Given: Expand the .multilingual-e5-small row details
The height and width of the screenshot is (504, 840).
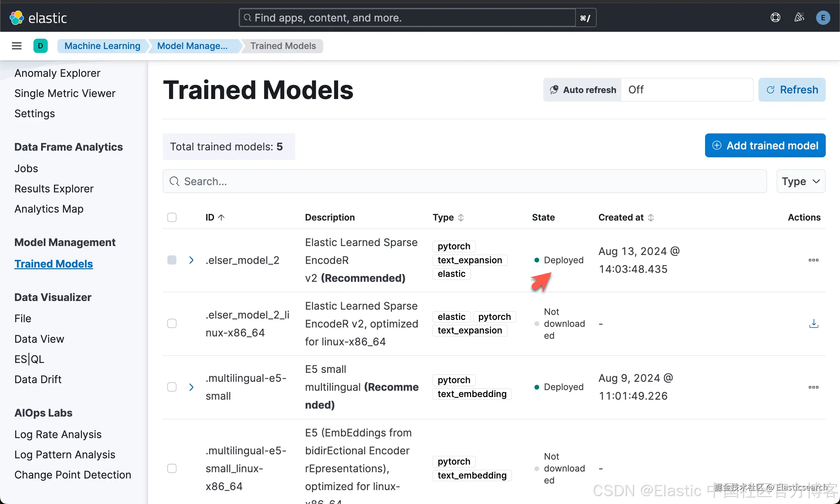Looking at the screenshot, I should pos(191,387).
